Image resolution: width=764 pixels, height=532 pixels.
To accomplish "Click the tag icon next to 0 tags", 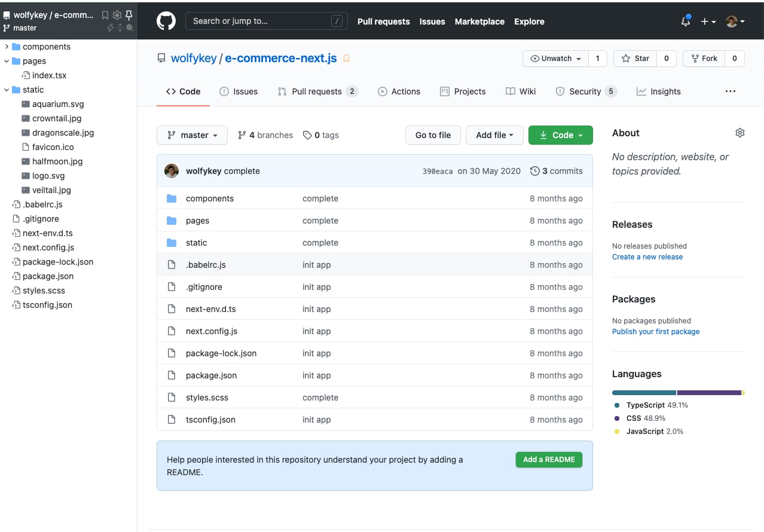I will click(307, 135).
